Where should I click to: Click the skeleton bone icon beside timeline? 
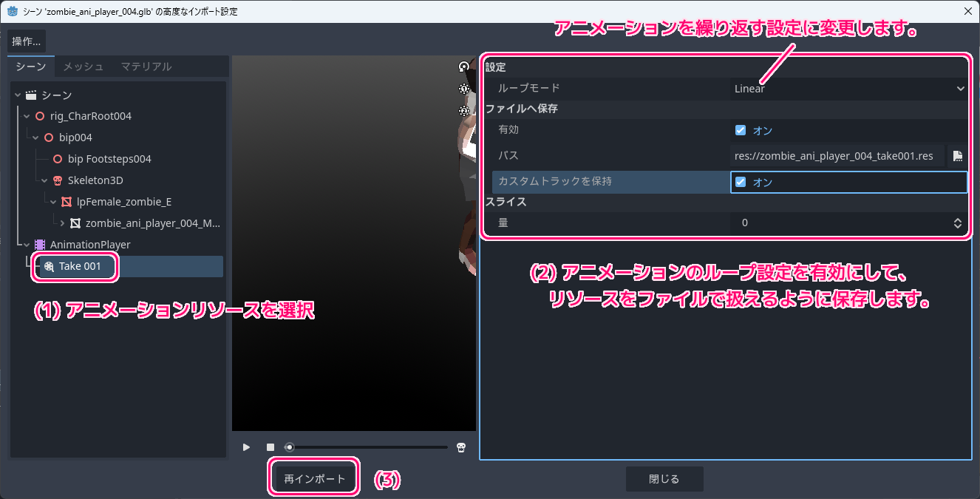point(461,447)
